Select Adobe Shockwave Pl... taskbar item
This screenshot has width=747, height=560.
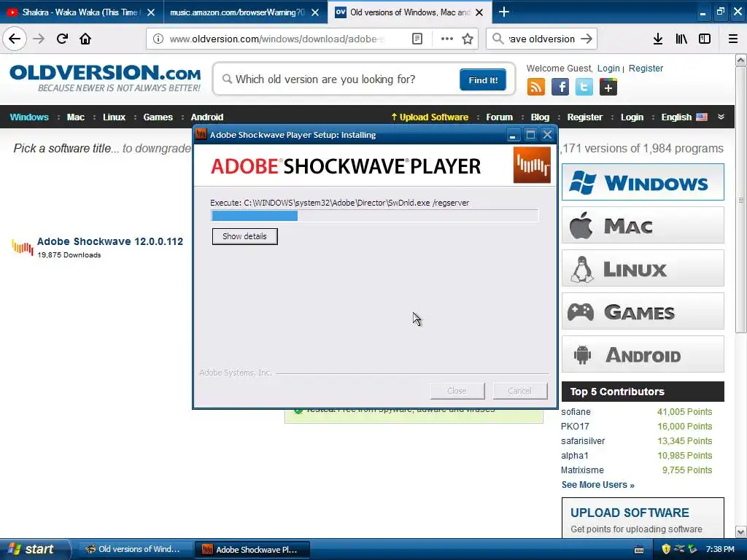pos(252,549)
